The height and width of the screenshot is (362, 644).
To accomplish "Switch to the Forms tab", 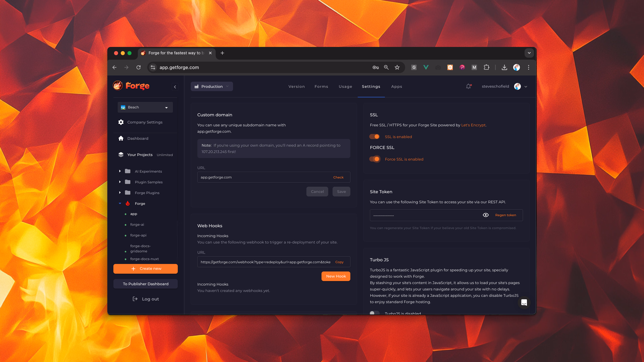I will 321,86.
